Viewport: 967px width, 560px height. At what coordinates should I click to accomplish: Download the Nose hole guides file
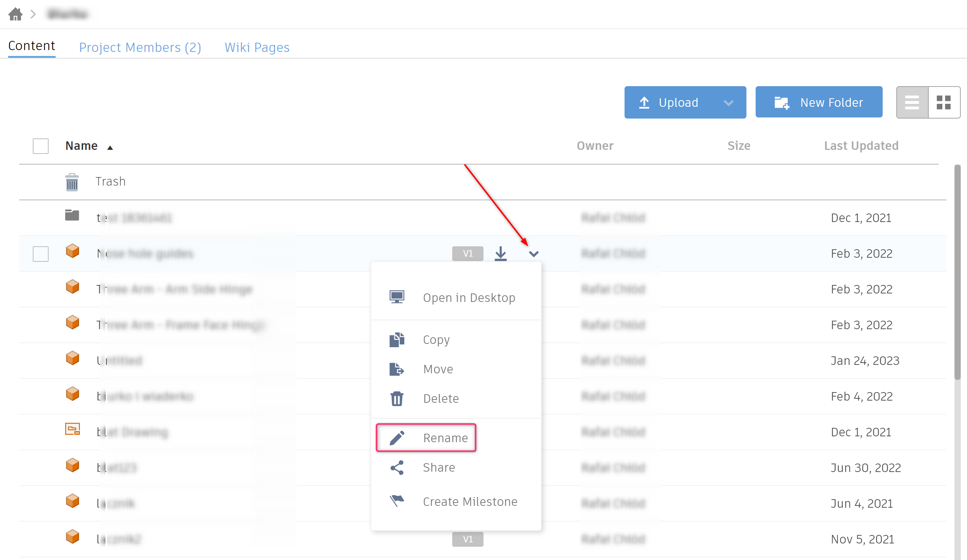pos(501,254)
